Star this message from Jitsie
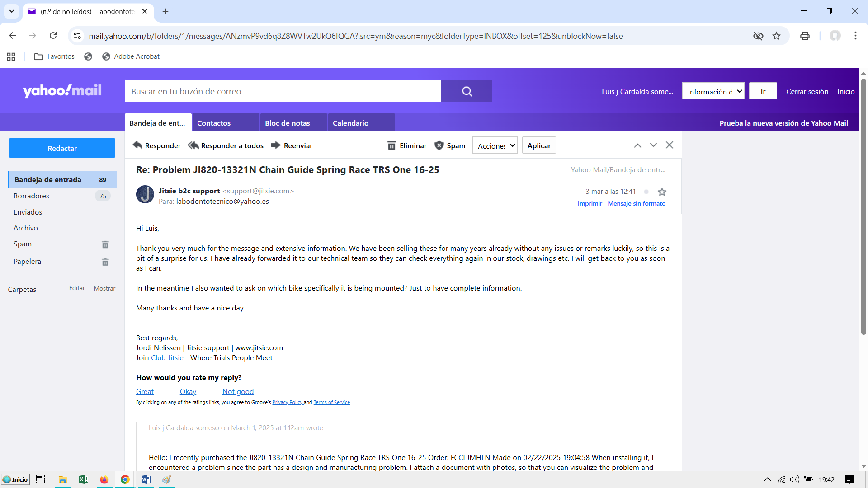Image resolution: width=868 pixels, height=488 pixels. coord(662,192)
